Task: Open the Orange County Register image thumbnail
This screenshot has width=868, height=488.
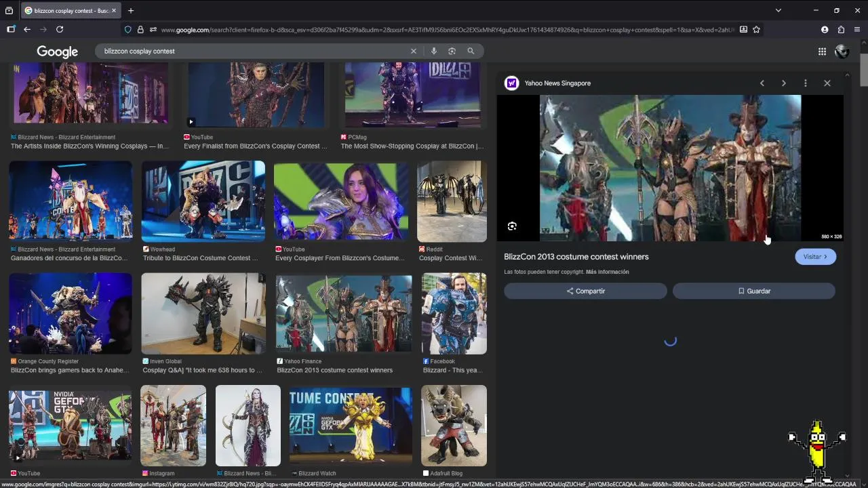Action: click(71, 314)
